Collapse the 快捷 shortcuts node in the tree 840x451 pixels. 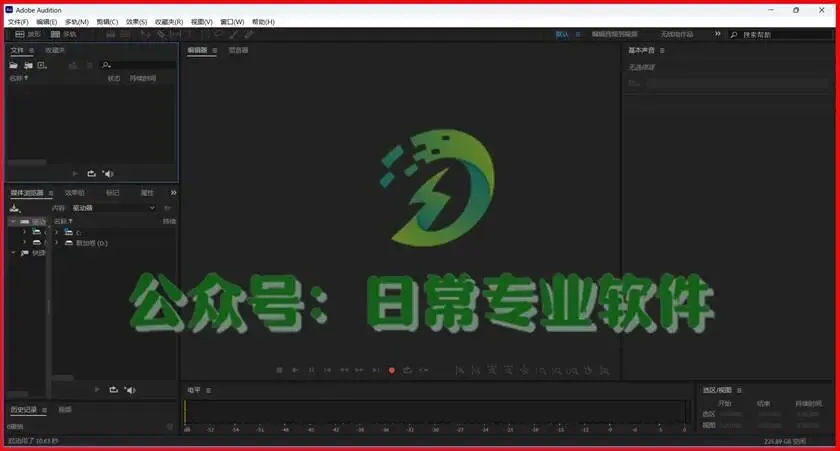coord(13,253)
